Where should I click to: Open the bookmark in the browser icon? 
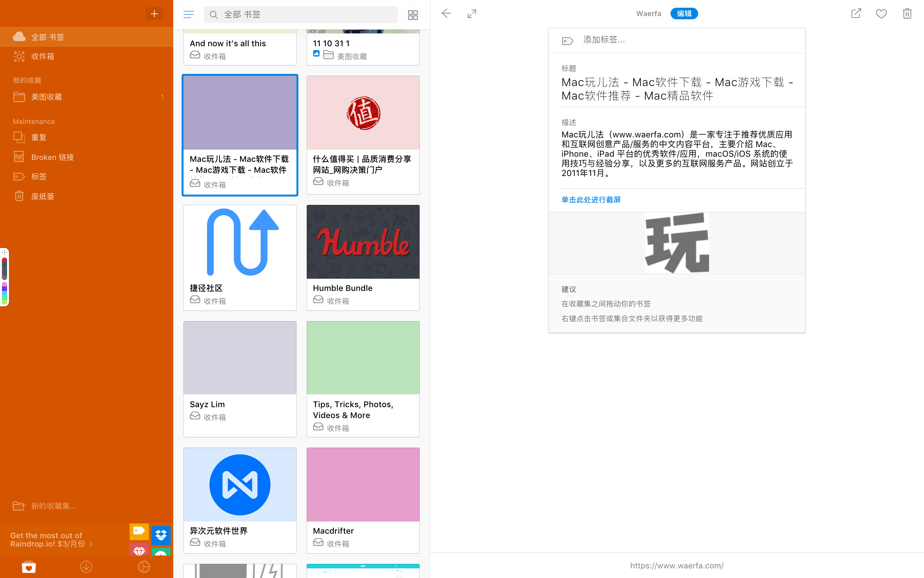coord(856,13)
